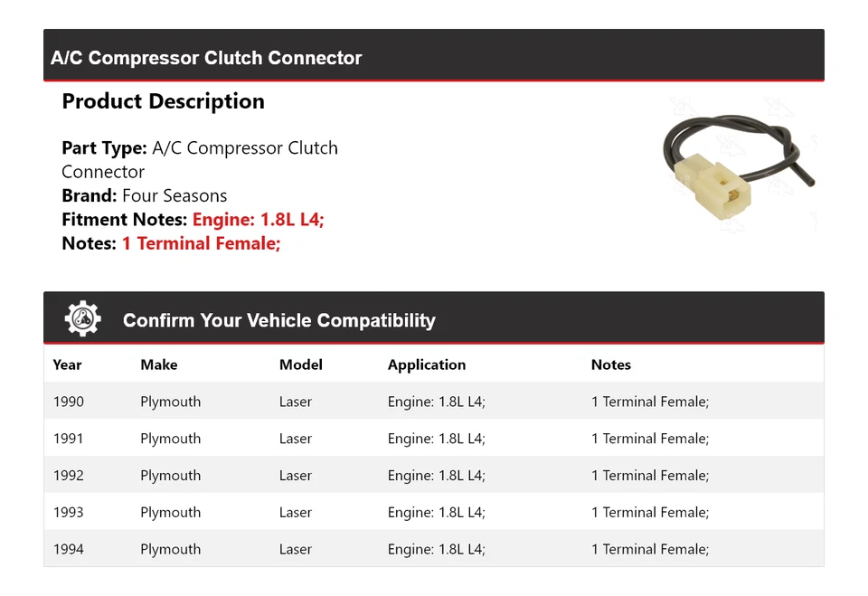This screenshot has height=596, width=868.
Task: Open the connector product image thumbnail
Action: click(x=740, y=163)
